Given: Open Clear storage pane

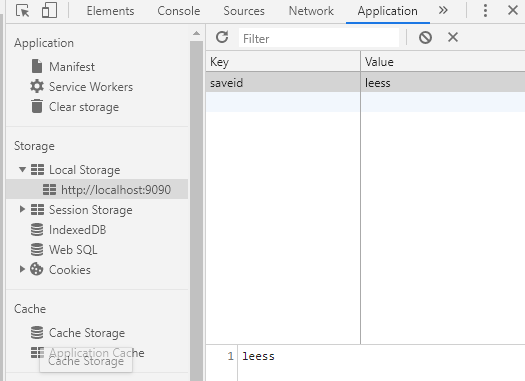Looking at the screenshot, I should click(x=84, y=107).
